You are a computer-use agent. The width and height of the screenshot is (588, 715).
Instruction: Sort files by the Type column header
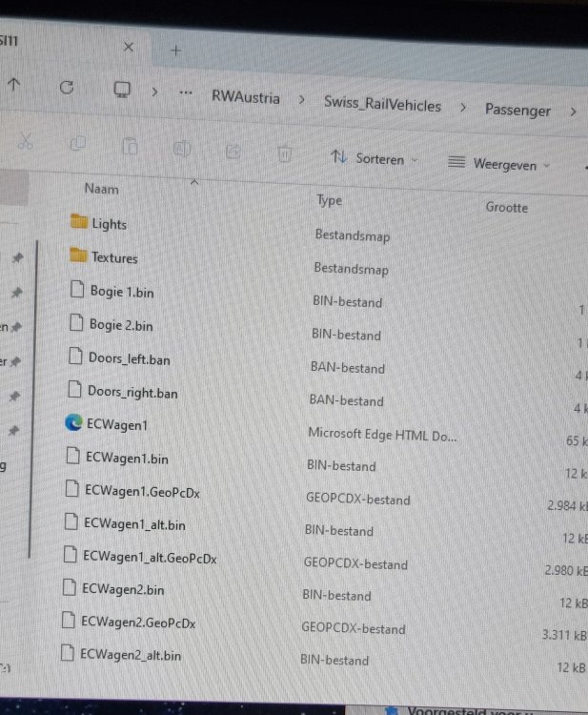[330, 200]
